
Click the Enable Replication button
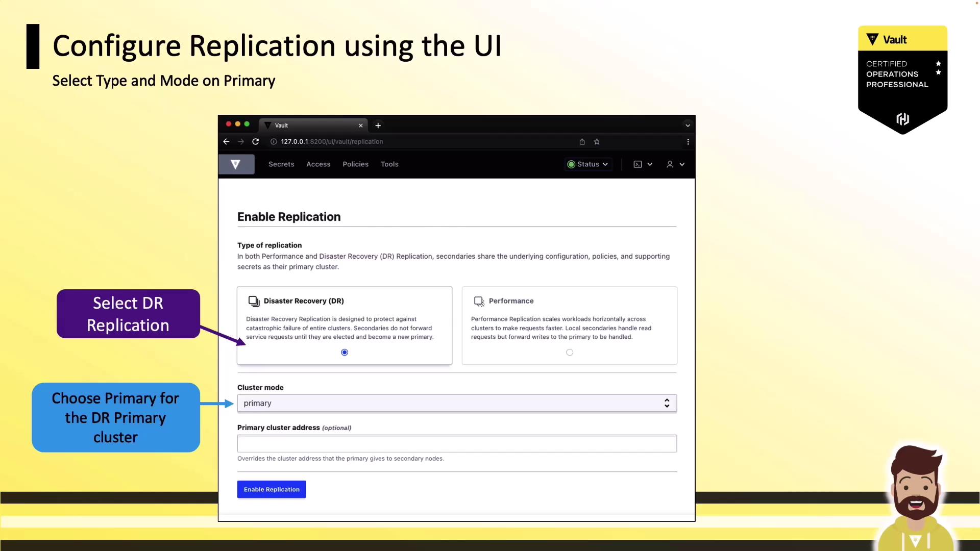[x=272, y=489]
